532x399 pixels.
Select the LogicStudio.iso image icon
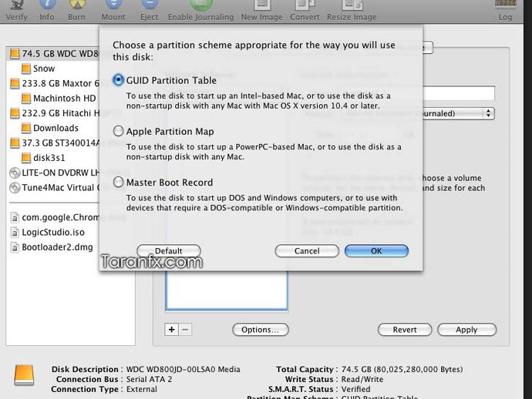click(15, 232)
